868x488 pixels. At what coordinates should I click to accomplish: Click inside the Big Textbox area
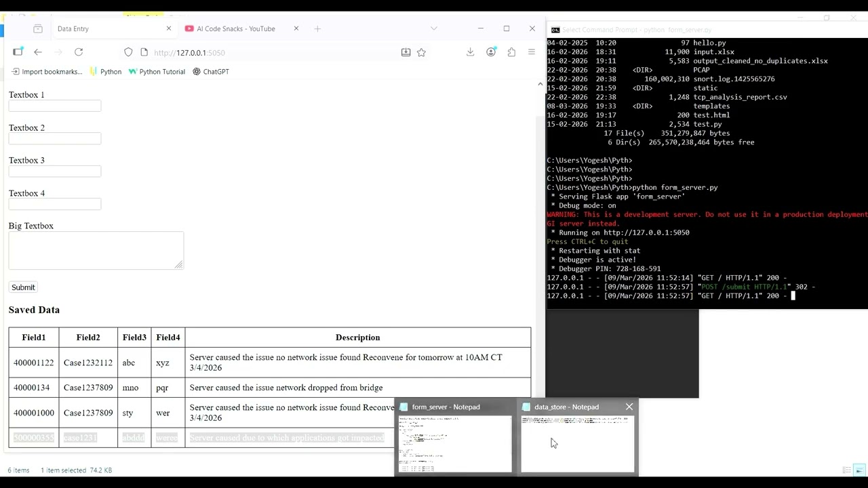tap(96, 250)
